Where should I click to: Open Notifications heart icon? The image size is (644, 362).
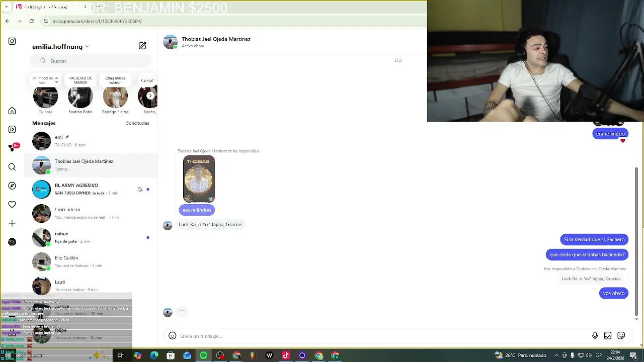[x=12, y=204]
